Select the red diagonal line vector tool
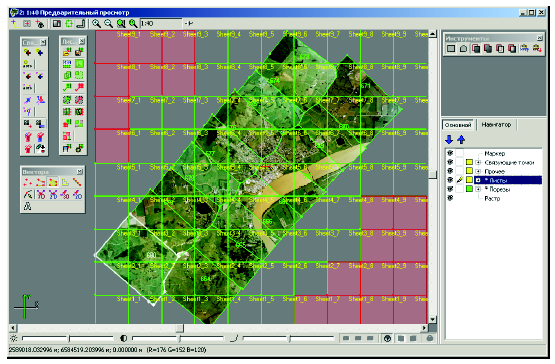This screenshot has width=555, height=364. pos(77,182)
